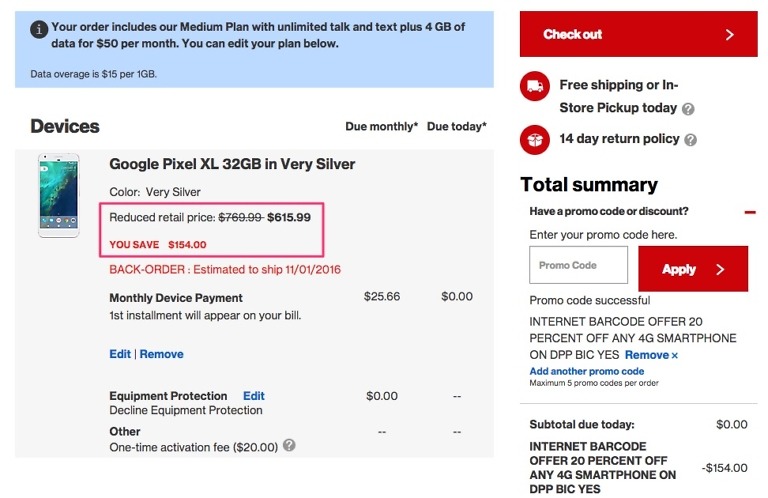Click the 'Have a promo code or discount?' heading
Viewport: 768px width, 498px height.
click(x=608, y=211)
